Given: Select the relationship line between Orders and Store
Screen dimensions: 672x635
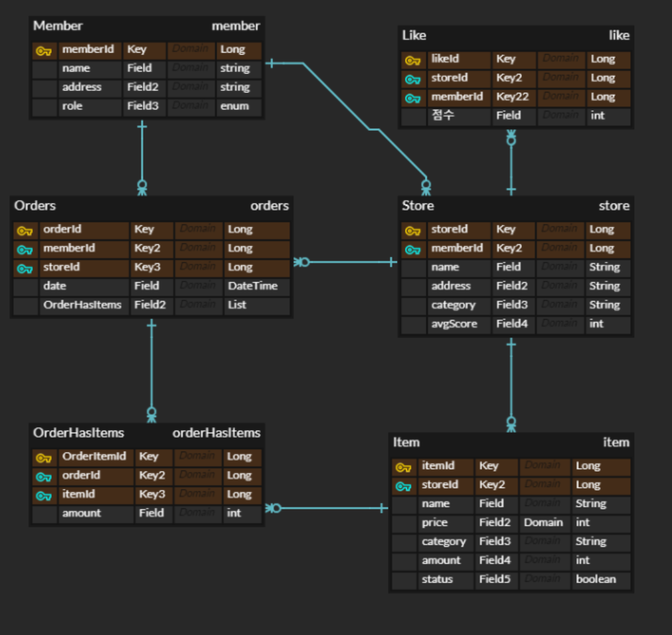Looking at the screenshot, I should click(x=345, y=262).
